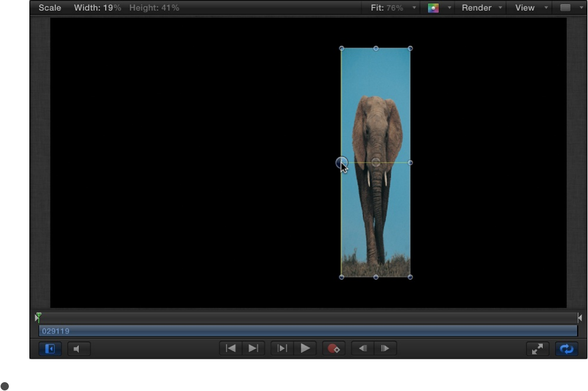The image size is (588, 391).
Task: Expand the color channels dropdown arrow
Action: 449,8
